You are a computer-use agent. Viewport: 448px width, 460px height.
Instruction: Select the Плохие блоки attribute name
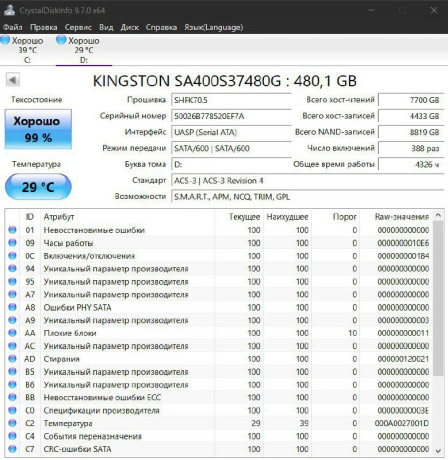tap(70, 333)
